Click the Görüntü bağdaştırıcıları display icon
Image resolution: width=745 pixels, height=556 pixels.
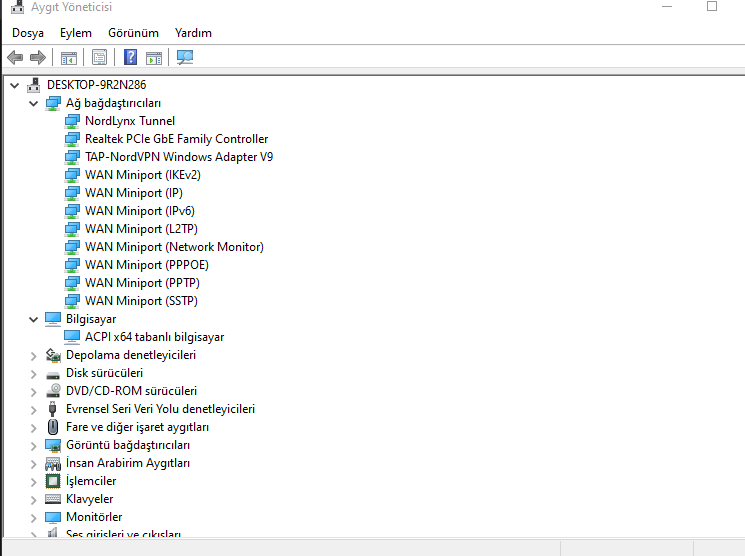(x=53, y=445)
